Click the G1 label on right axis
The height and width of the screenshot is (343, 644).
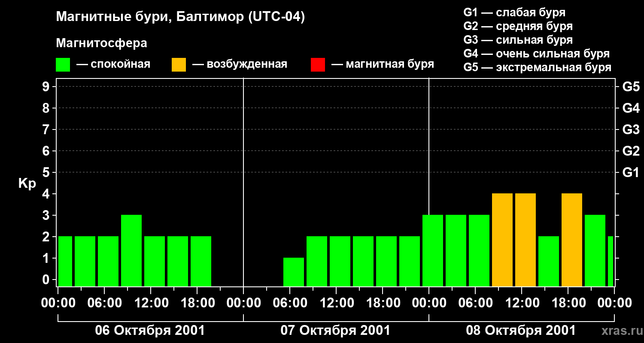click(631, 173)
